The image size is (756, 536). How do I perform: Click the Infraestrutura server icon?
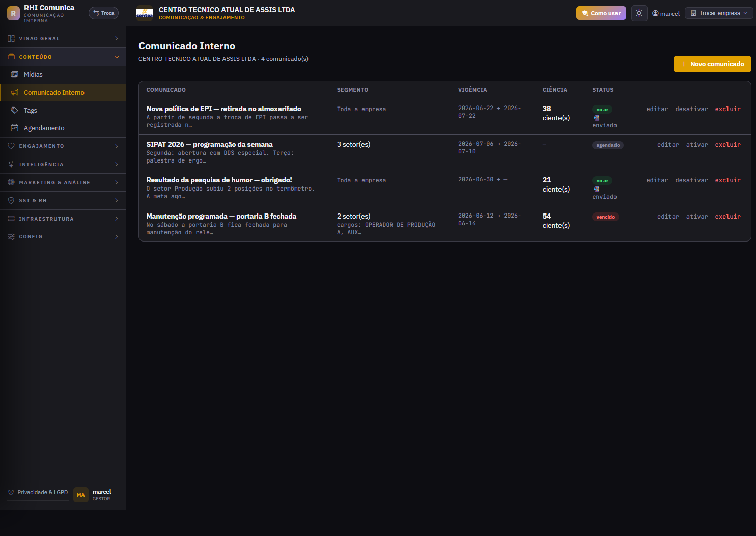[11, 219]
